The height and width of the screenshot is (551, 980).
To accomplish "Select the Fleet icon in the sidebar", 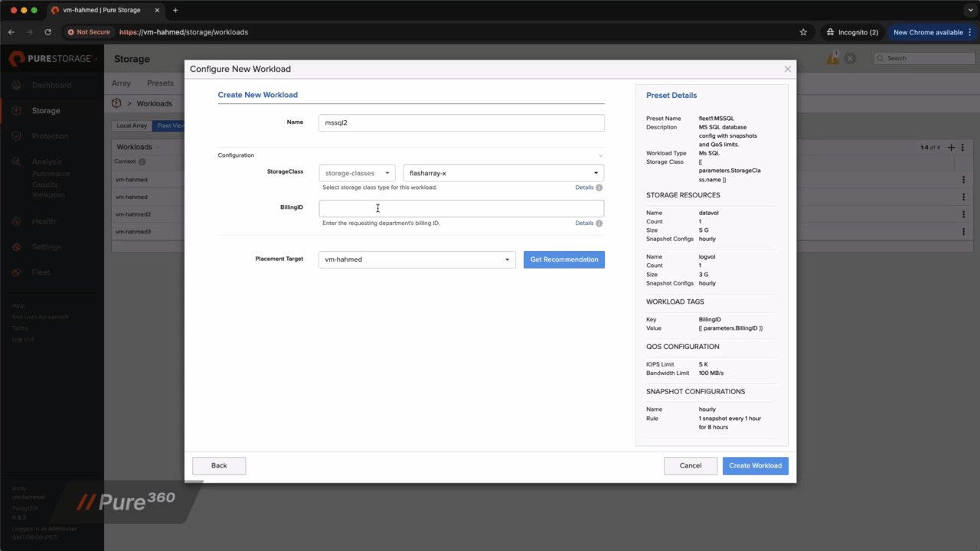I will click(16, 272).
